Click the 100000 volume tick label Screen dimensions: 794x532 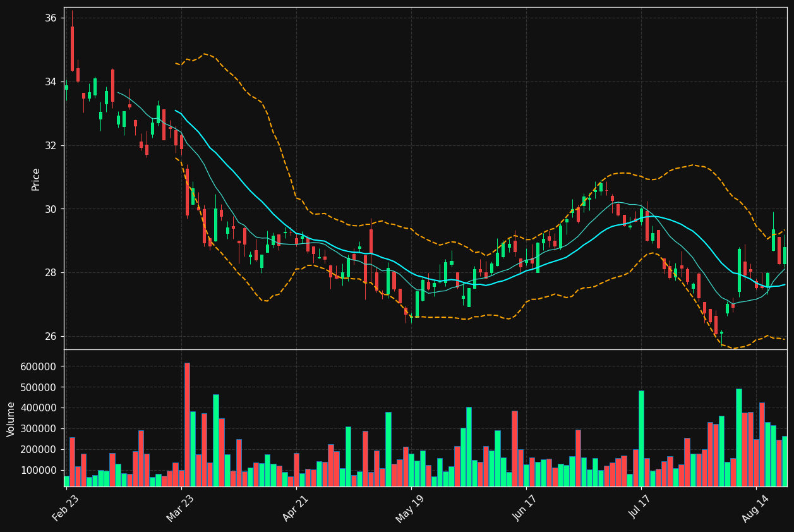pos(39,471)
